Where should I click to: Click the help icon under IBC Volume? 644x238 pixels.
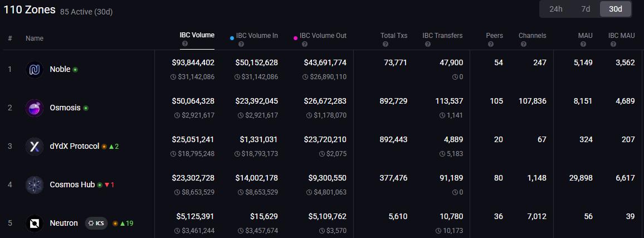[185, 43]
